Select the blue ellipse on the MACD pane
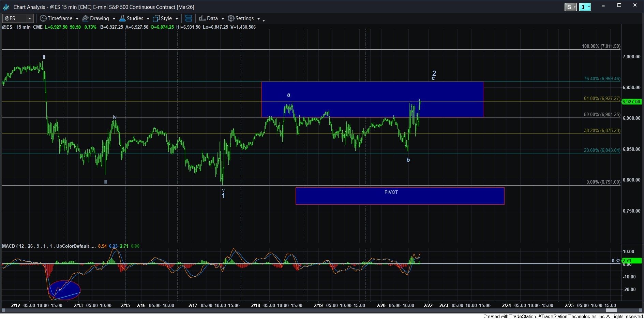This screenshot has height=319, width=644. click(x=64, y=290)
